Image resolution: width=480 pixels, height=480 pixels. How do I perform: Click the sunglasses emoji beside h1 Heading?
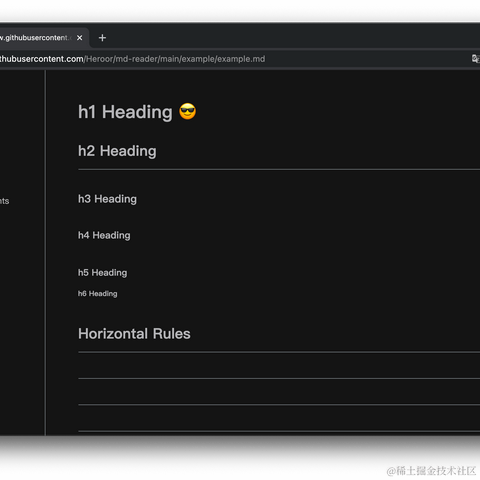[x=188, y=111]
